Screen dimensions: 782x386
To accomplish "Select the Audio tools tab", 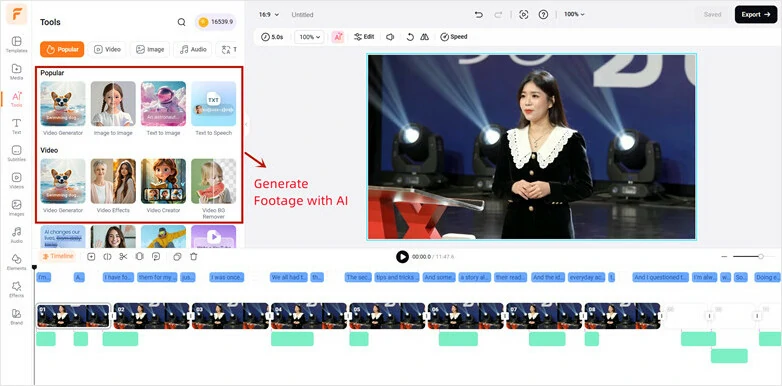I will point(193,49).
